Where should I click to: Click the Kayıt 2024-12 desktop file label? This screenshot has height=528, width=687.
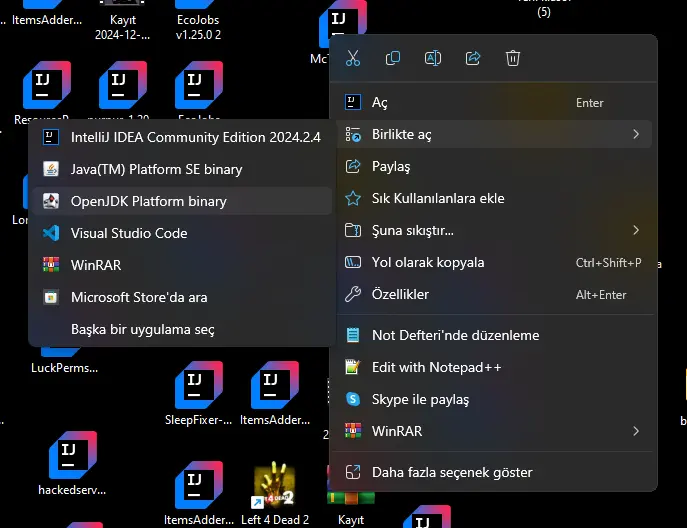tap(122, 27)
